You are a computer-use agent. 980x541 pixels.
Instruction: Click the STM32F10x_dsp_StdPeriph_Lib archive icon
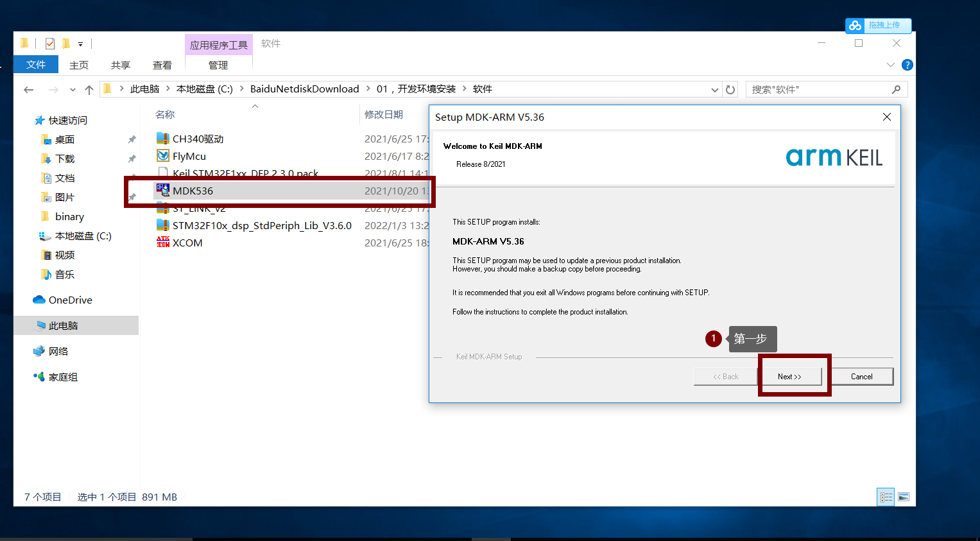coord(163,225)
